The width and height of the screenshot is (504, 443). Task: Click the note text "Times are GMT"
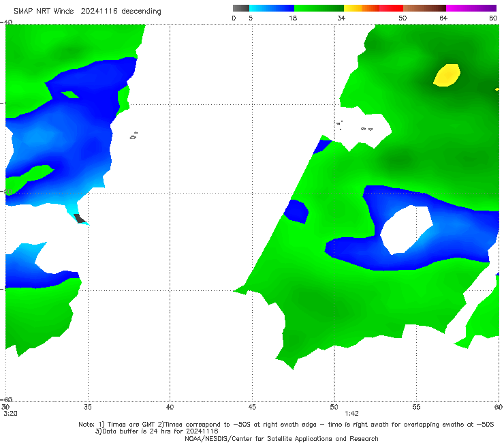(131, 425)
